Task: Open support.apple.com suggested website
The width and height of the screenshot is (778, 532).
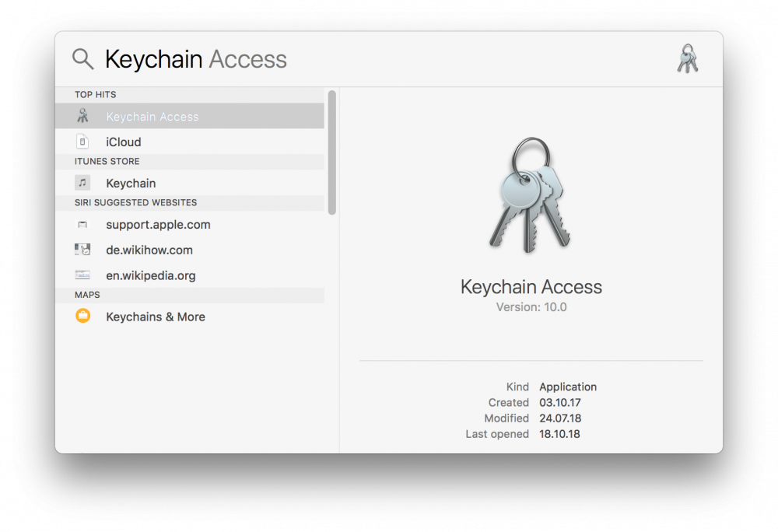Action: click(x=190, y=225)
